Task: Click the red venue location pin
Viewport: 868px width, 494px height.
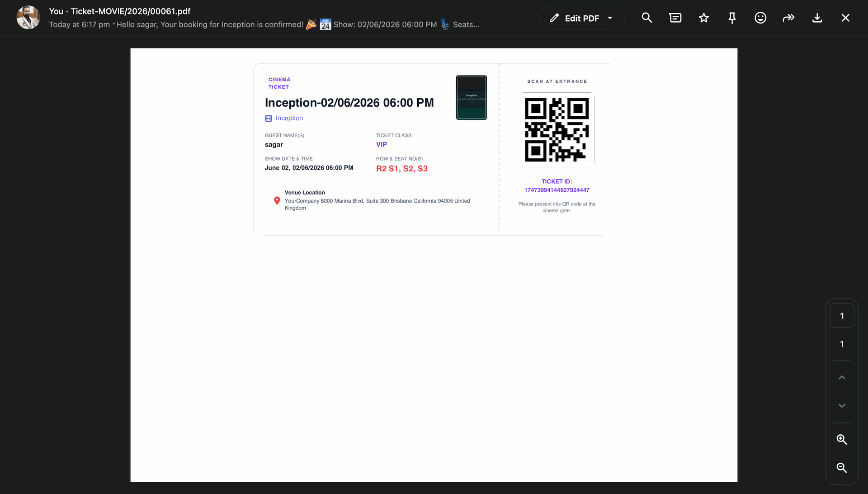Action: point(277,201)
